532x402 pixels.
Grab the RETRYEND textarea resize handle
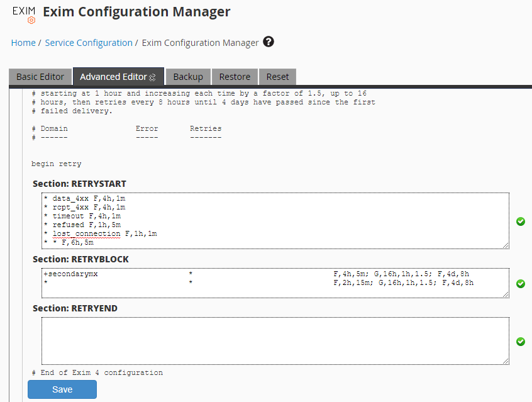(506, 361)
